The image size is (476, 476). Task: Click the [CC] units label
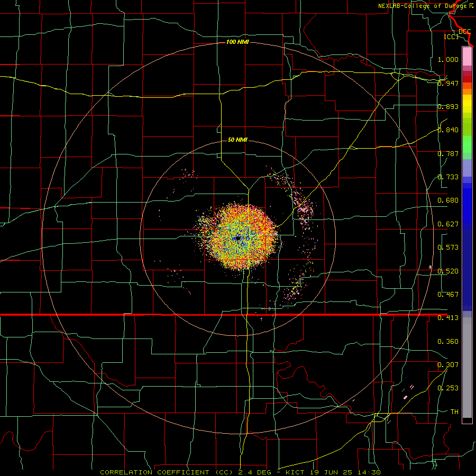tap(452, 36)
